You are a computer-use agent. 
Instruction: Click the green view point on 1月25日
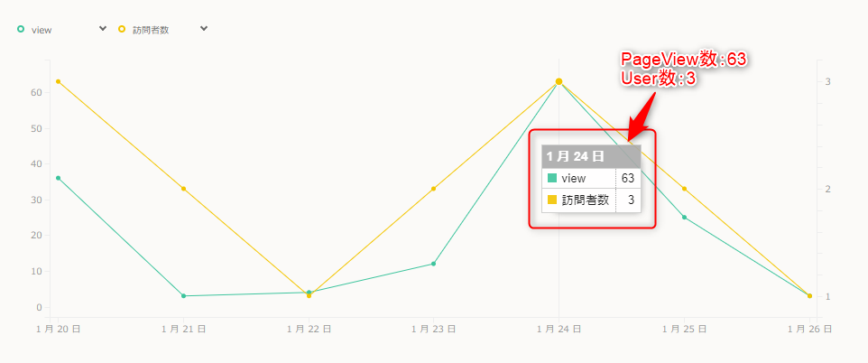point(684,218)
